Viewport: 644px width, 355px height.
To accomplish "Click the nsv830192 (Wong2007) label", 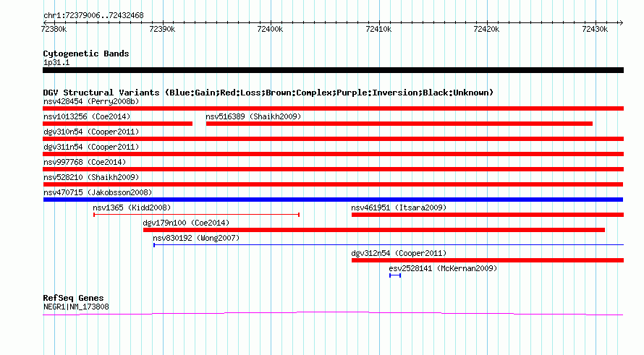I will pyautogui.click(x=196, y=238).
